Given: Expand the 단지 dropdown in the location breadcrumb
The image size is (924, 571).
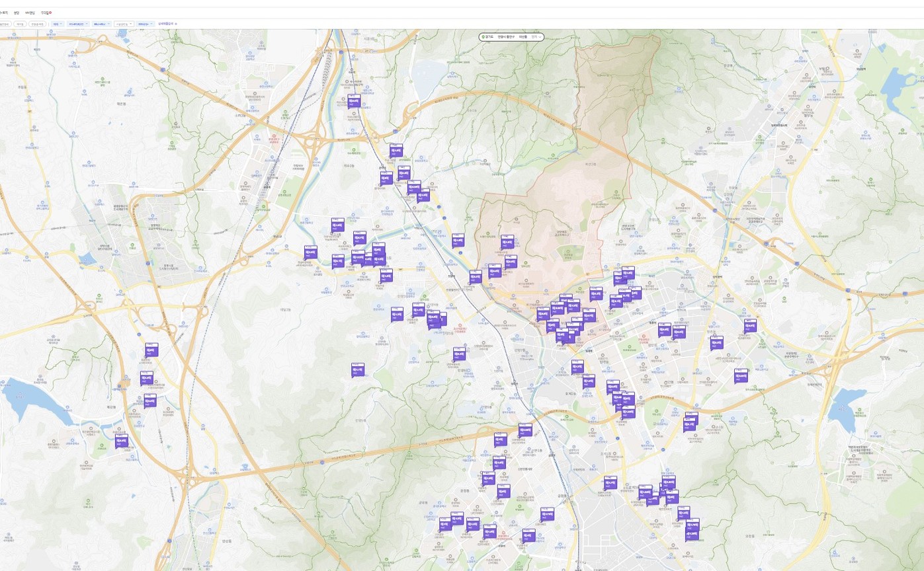Looking at the screenshot, I should (536, 37).
